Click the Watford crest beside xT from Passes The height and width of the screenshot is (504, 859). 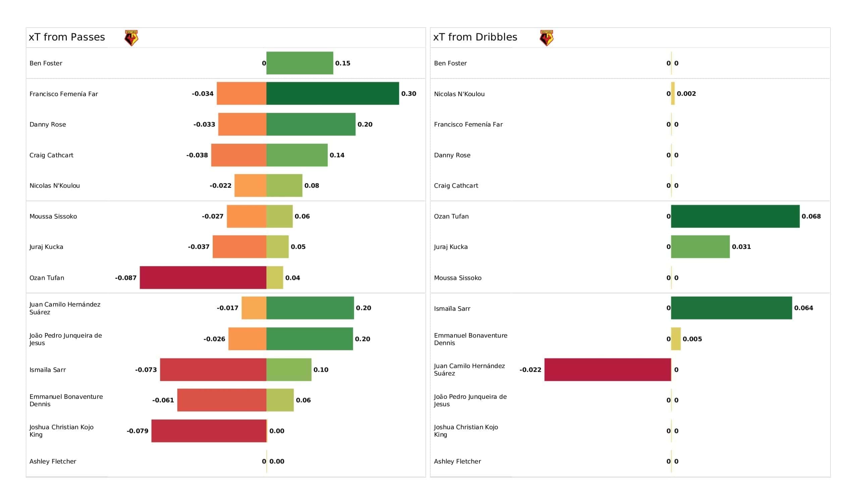pos(131,38)
